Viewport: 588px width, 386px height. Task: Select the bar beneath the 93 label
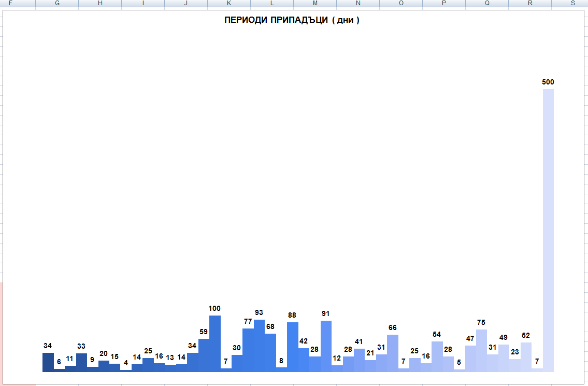coord(259,346)
